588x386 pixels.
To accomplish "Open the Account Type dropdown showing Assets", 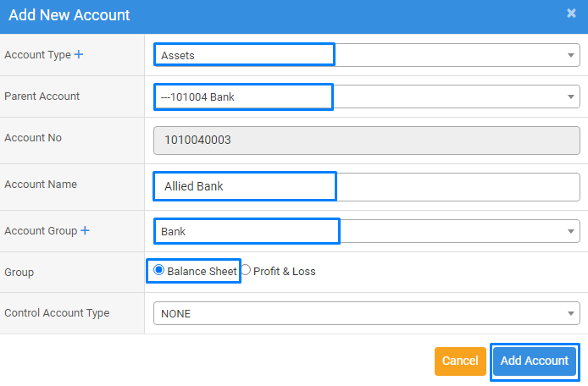I will [366, 55].
